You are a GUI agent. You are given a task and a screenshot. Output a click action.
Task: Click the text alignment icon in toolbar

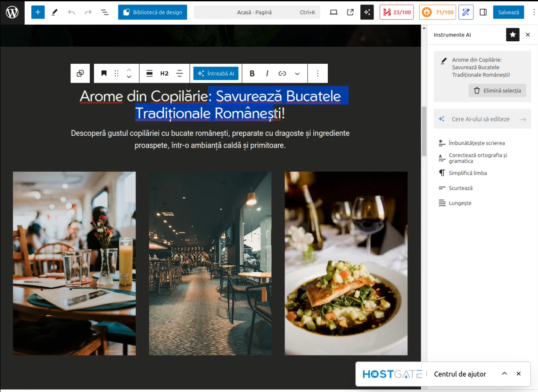179,73
